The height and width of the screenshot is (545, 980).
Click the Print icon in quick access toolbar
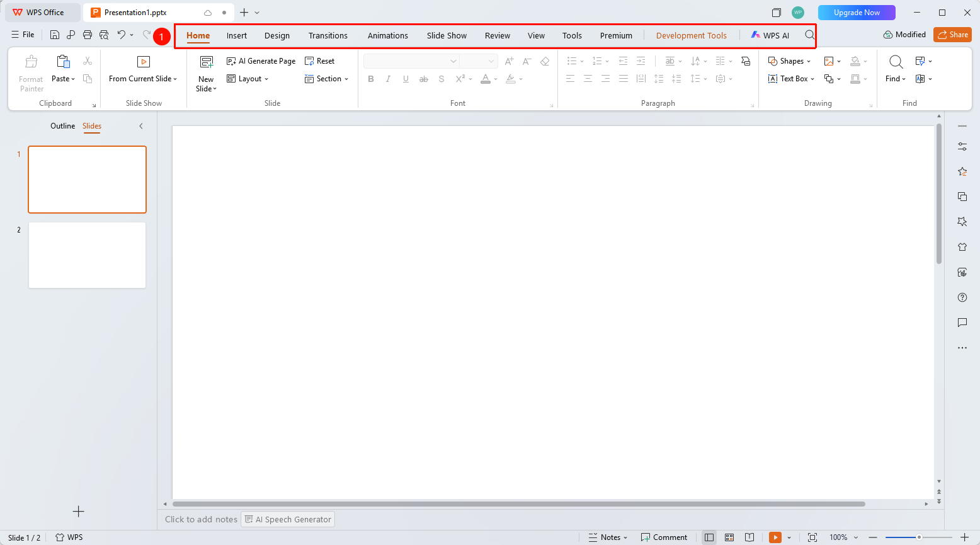pyautogui.click(x=88, y=35)
